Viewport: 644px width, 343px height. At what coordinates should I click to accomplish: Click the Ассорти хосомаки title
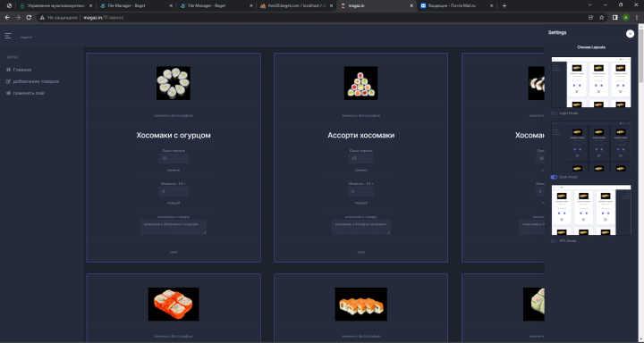[361, 136]
